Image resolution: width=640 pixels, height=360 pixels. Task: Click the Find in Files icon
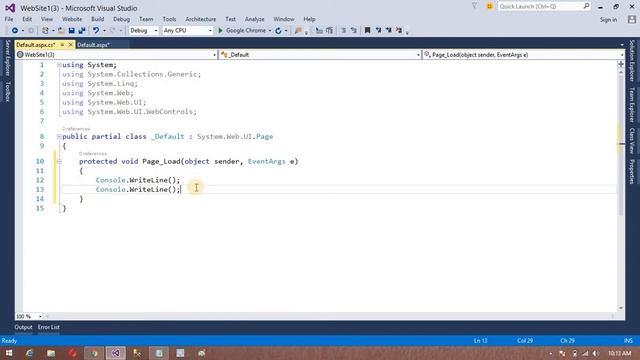point(298,31)
